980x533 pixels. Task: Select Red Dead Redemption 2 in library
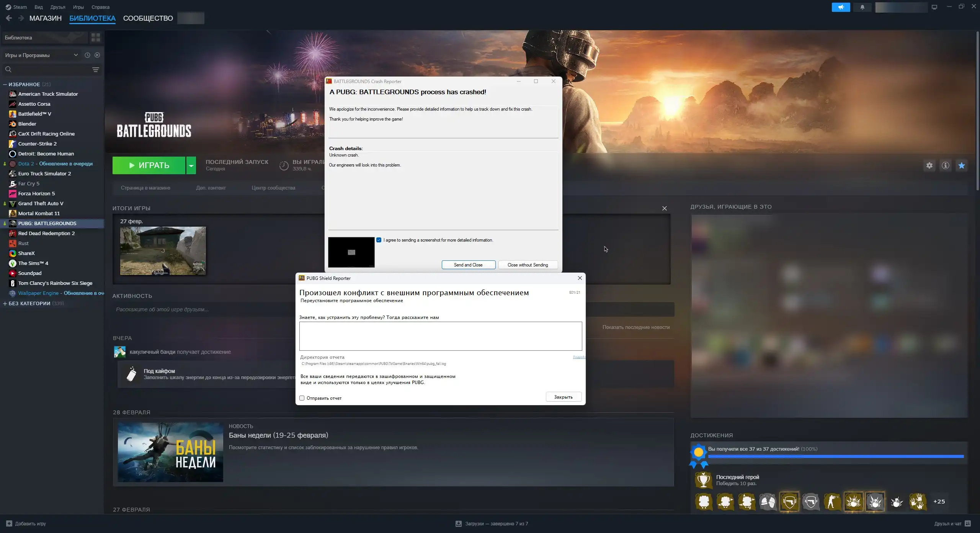[x=53, y=233]
